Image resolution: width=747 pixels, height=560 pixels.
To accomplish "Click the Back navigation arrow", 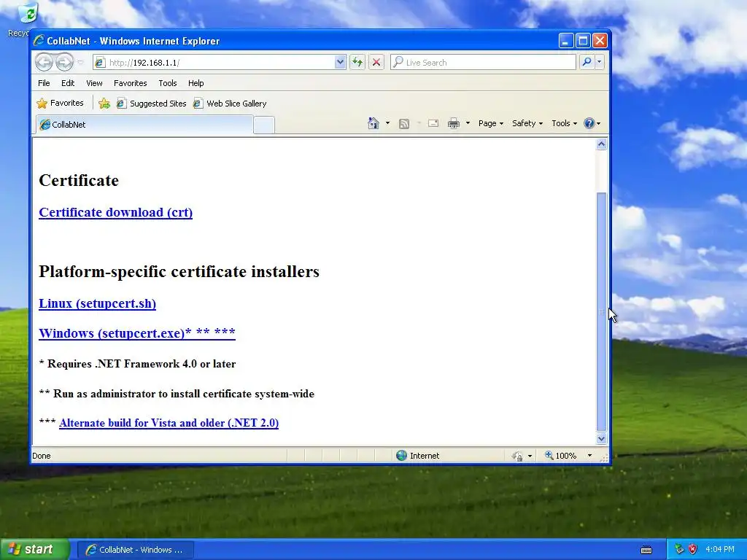I will pos(44,63).
